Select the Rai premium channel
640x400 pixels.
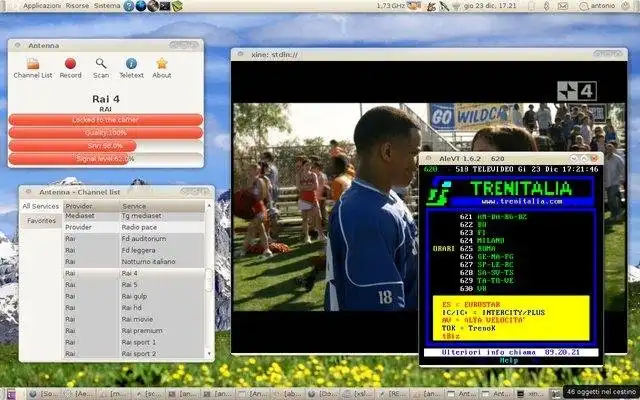click(x=134, y=331)
